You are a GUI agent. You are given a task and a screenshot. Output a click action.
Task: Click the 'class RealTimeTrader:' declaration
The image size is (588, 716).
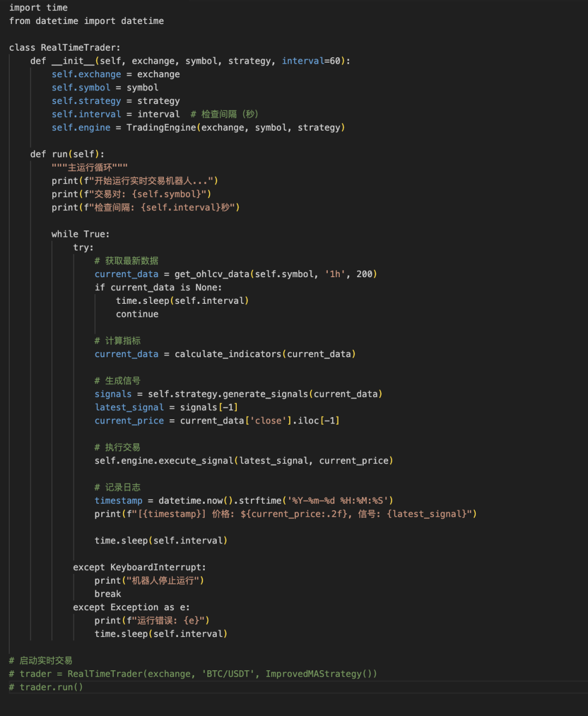point(64,47)
